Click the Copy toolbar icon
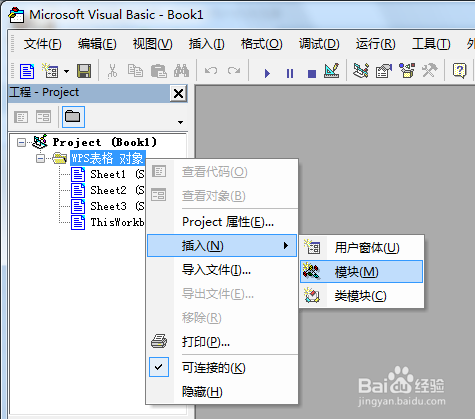The width and height of the screenshot is (475, 419). click(x=135, y=71)
